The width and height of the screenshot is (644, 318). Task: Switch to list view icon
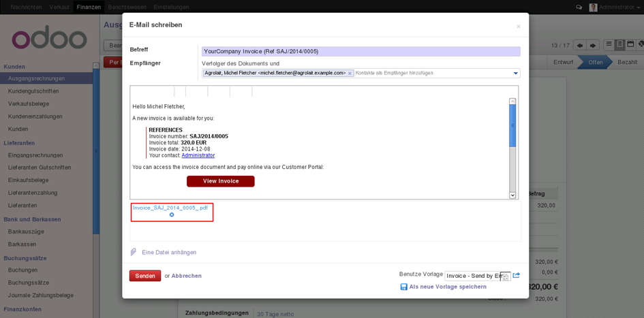point(609,44)
